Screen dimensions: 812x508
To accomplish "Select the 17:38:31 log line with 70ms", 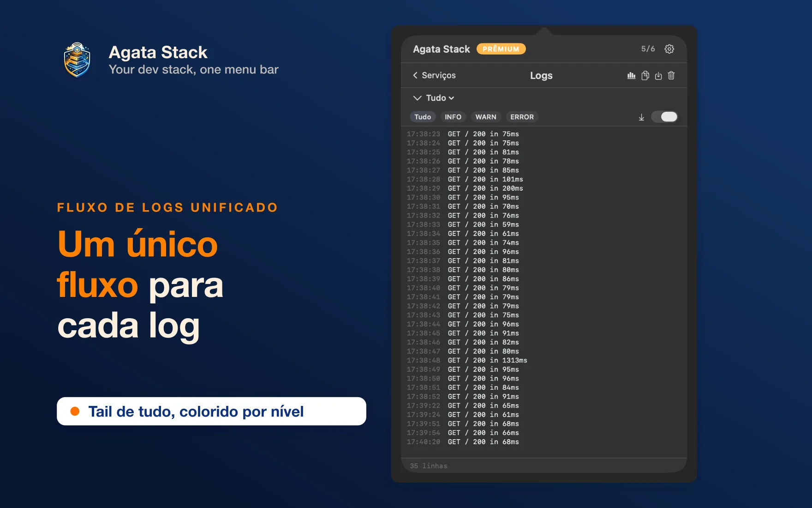I will (x=463, y=206).
